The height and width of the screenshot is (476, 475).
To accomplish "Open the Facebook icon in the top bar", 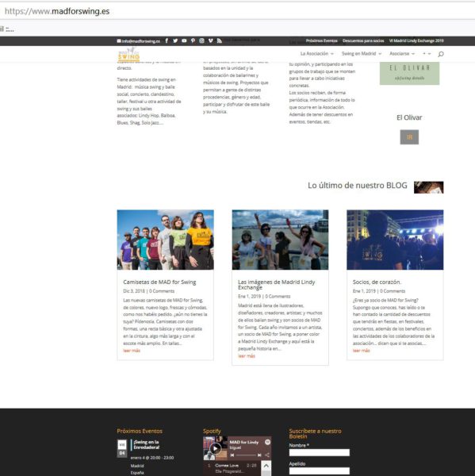I will tap(167, 40).
